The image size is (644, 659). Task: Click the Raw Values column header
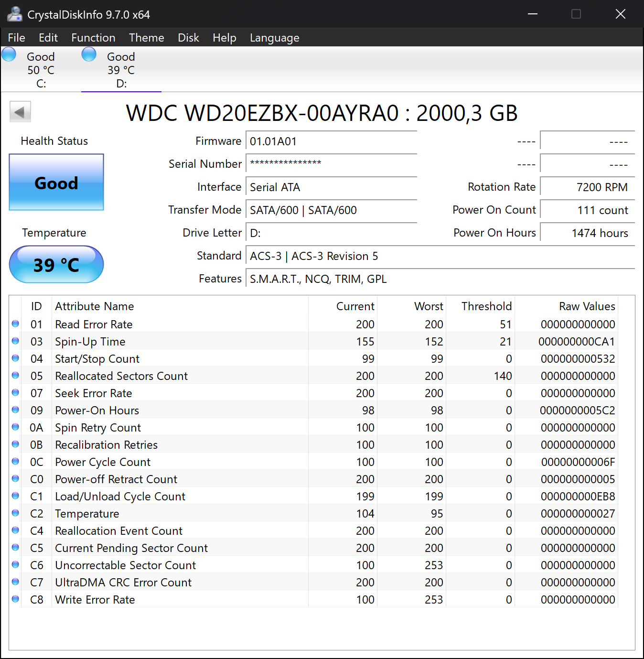click(x=566, y=306)
